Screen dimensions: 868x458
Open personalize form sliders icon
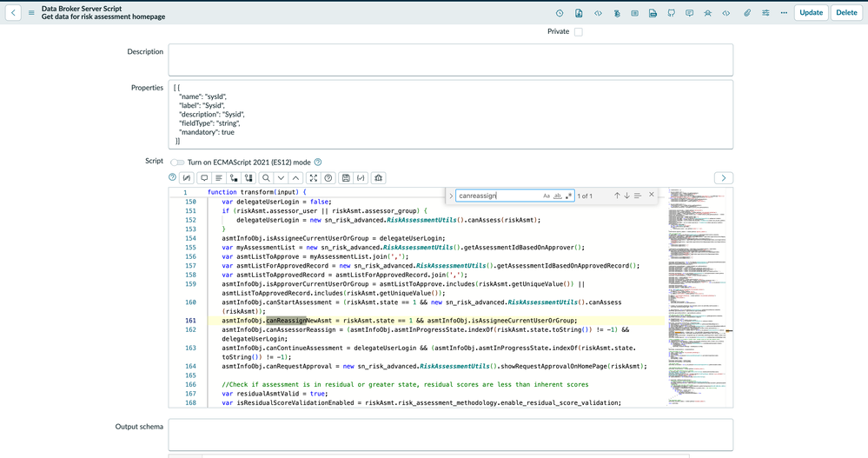[765, 13]
